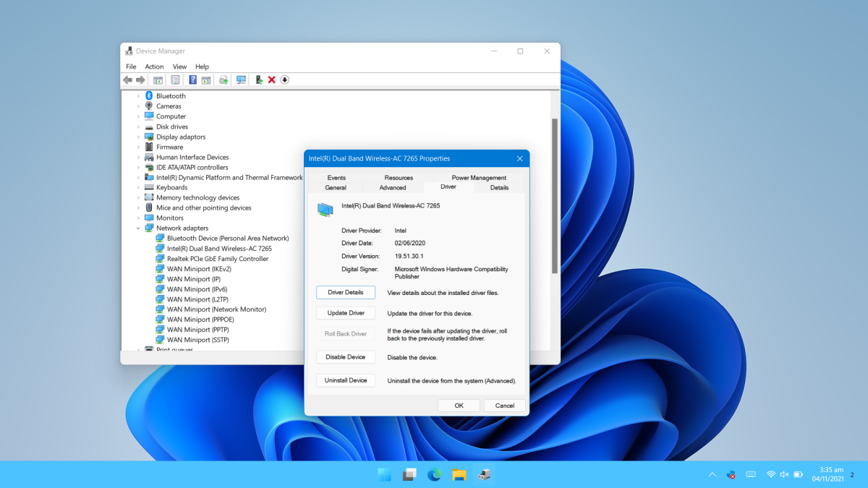Open Windows Start button on taskbar
868x488 pixels.
[x=384, y=474]
